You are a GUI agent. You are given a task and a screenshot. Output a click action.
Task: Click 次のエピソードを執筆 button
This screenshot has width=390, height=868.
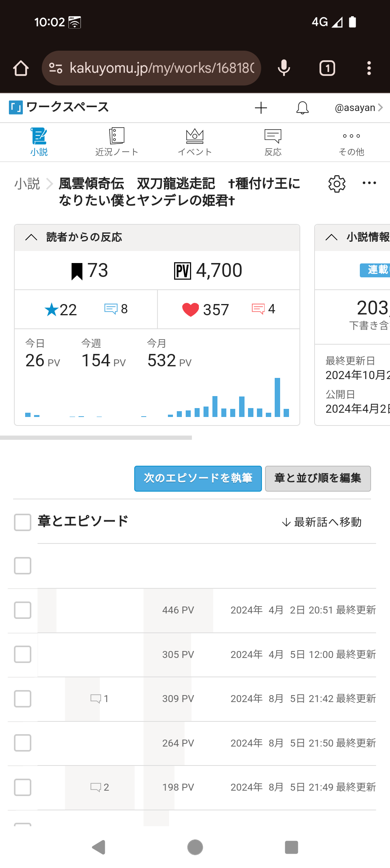(198, 478)
